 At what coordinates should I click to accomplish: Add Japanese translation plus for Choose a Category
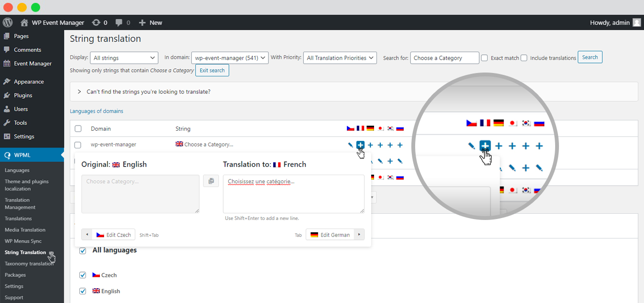pos(380,145)
